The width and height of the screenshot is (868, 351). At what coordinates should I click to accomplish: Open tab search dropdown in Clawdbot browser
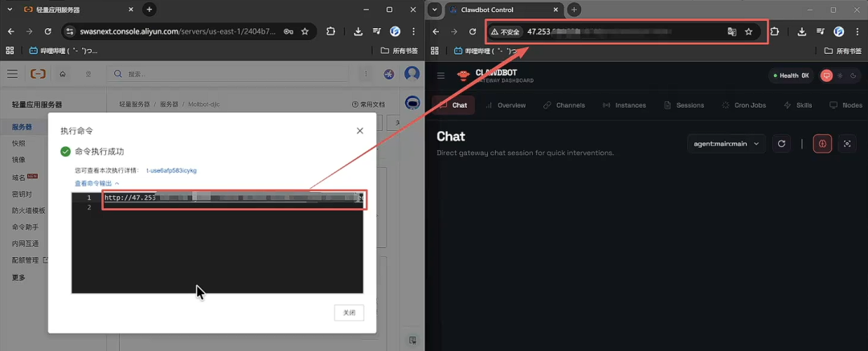[x=435, y=10]
